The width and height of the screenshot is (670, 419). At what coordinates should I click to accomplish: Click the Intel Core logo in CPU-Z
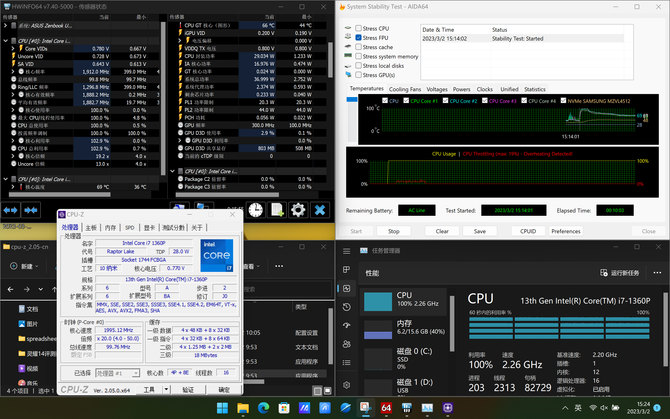tap(217, 255)
